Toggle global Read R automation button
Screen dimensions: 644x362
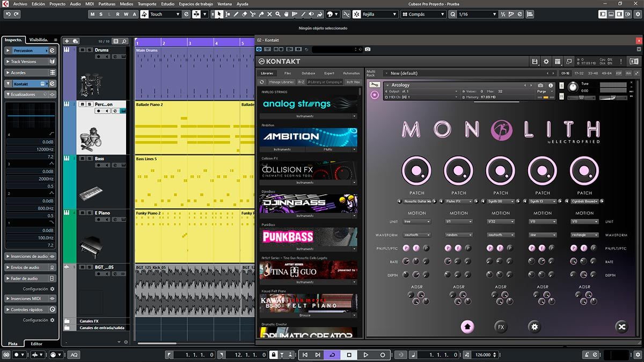(118, 14)
